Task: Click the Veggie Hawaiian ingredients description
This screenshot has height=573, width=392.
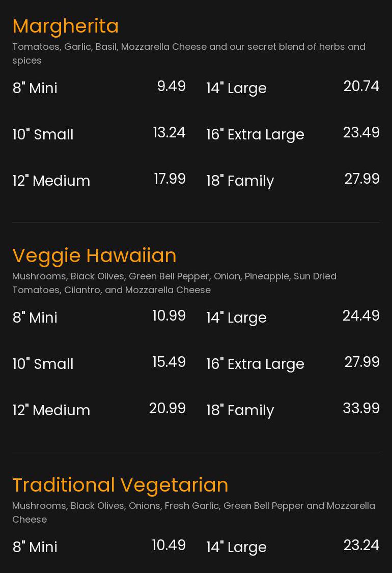Action: pyautogui.click(x=174, y=283)
